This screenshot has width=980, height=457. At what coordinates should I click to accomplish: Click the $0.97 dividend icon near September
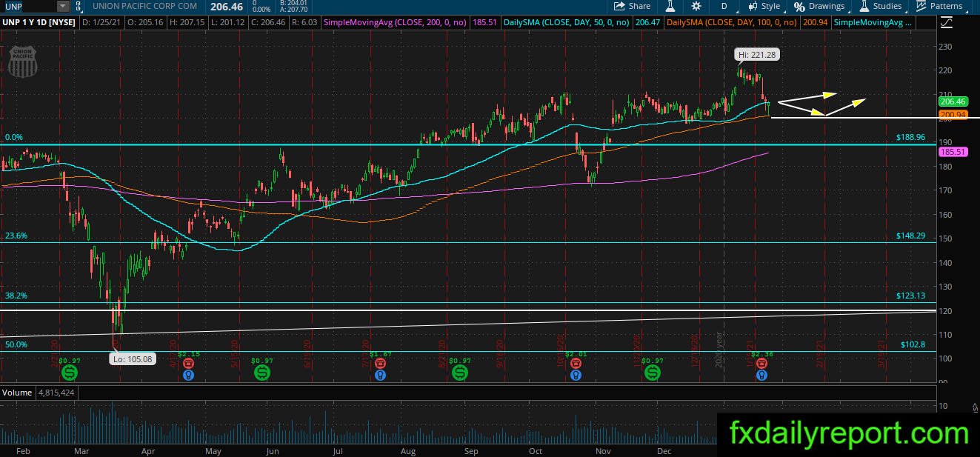pyautogui.click(x=460, y=373)
